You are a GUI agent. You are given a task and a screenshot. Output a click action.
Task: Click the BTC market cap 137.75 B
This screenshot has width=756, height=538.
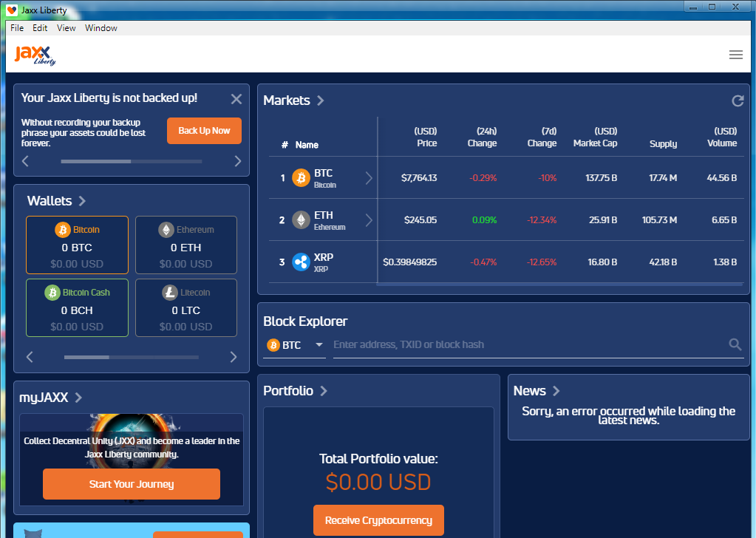coord(602,178)
